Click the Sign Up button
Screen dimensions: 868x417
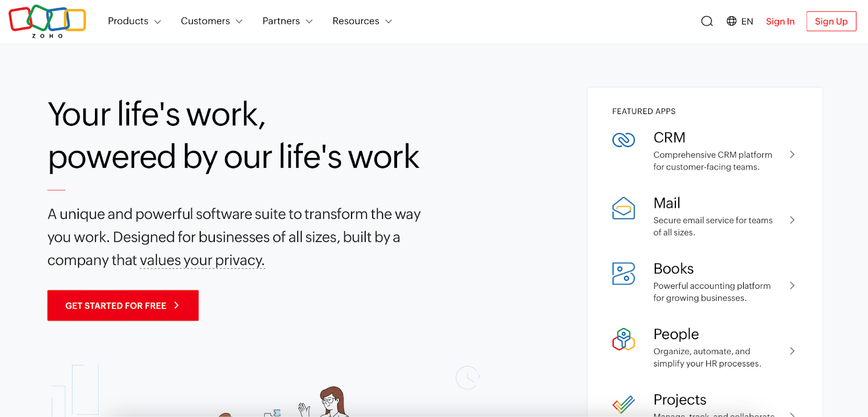831,21
